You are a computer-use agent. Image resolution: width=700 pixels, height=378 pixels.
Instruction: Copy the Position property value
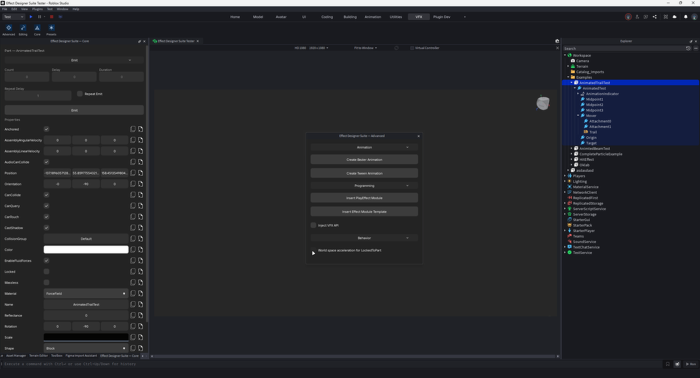pos(133,173)
